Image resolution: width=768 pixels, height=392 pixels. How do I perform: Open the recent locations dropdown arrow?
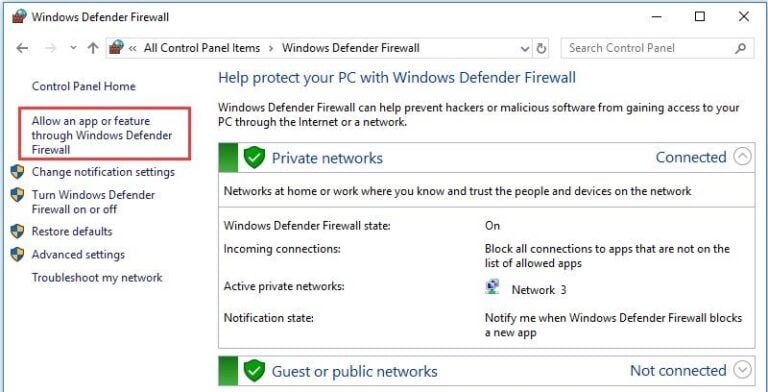73,48
